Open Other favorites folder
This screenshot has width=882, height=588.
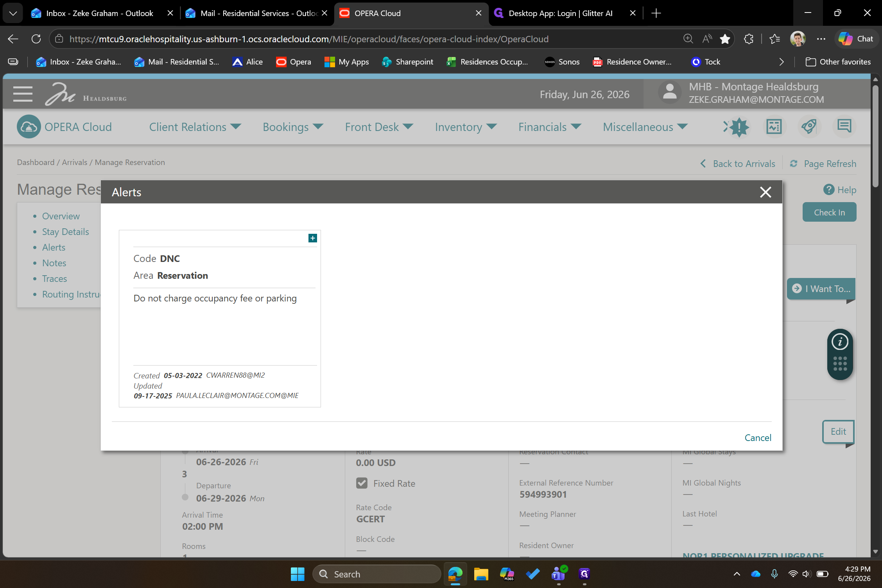(838, 62)
